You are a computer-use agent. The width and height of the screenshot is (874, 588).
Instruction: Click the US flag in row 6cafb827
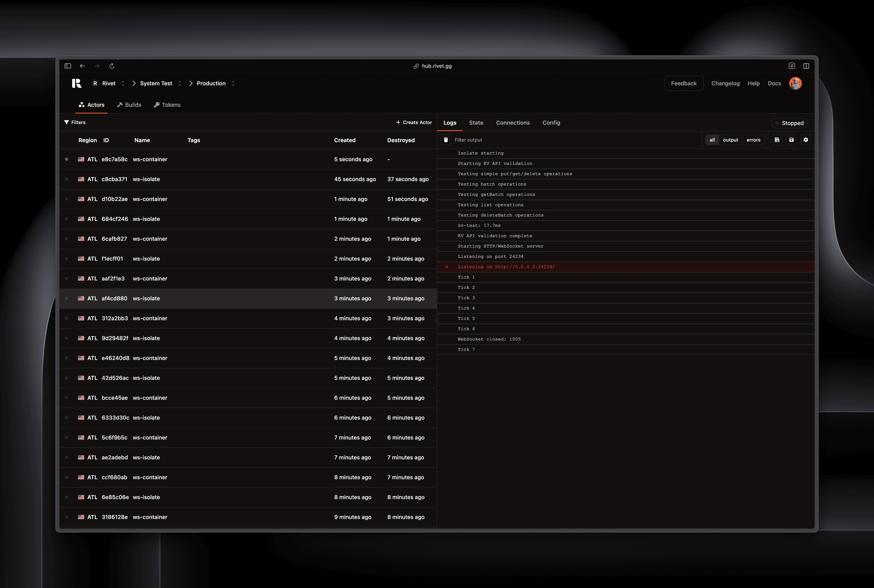pyautogui.click(x=81, y=239)
